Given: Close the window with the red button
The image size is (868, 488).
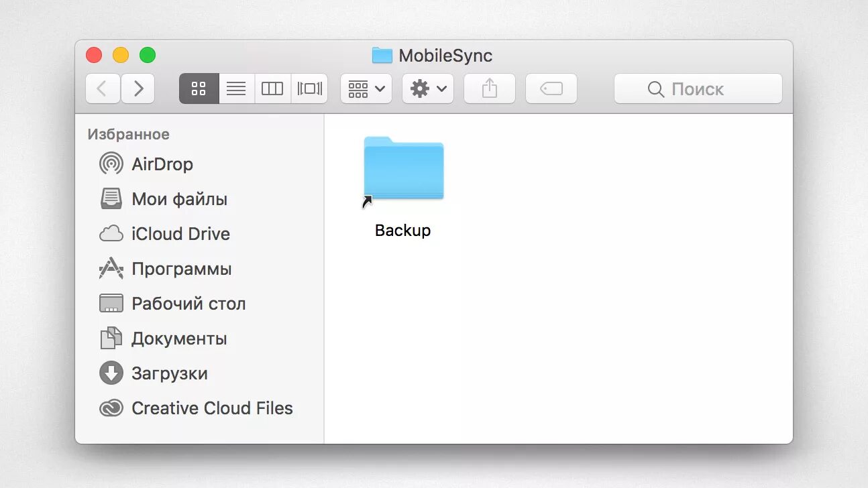Looking at the screenshot, I should click(94, 55).
